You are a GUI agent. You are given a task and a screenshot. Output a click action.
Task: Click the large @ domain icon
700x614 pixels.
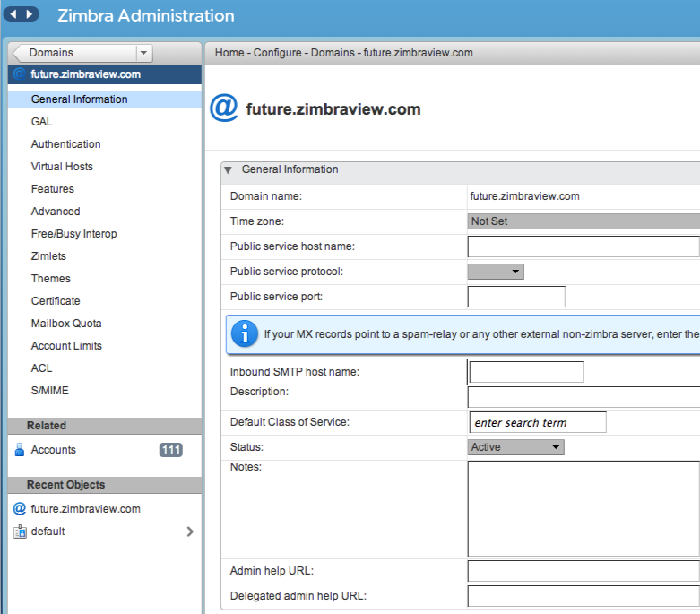(x=224, y=108)
